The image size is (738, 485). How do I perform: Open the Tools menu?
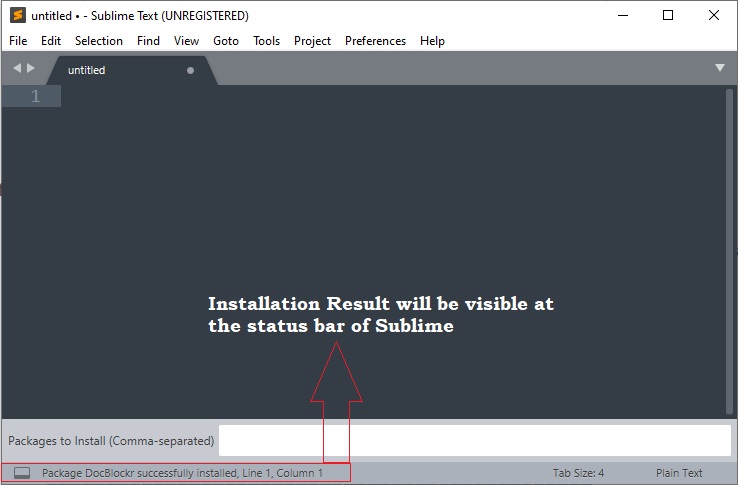(266, 41)
